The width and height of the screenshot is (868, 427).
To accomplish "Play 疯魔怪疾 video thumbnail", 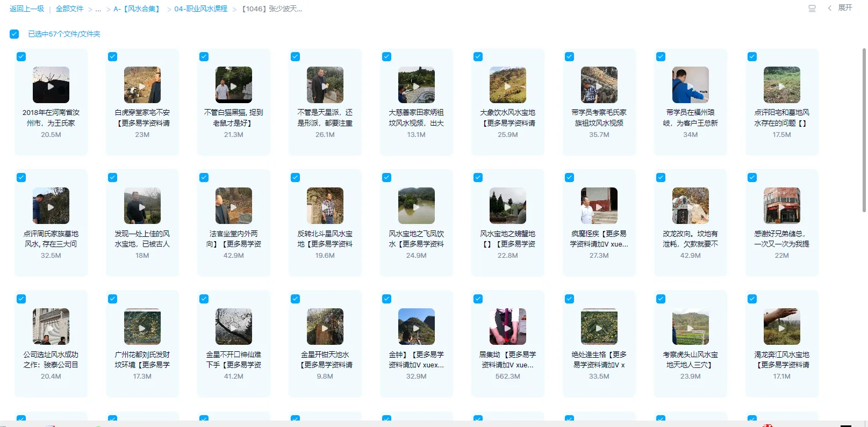I will (599, 206).
